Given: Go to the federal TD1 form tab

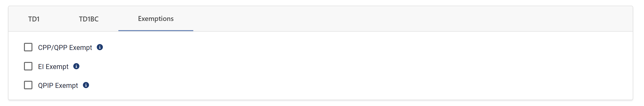Looking at the screenshot, I should point(34,19).
